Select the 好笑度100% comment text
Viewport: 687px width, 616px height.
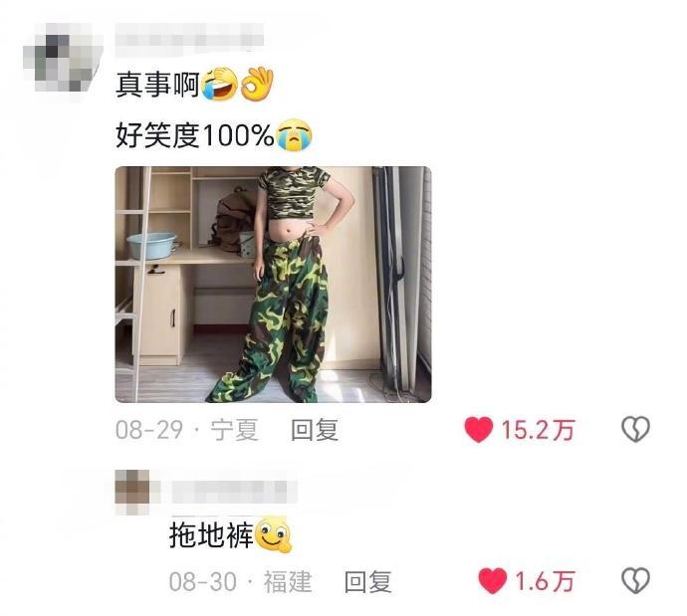[195, 135]
